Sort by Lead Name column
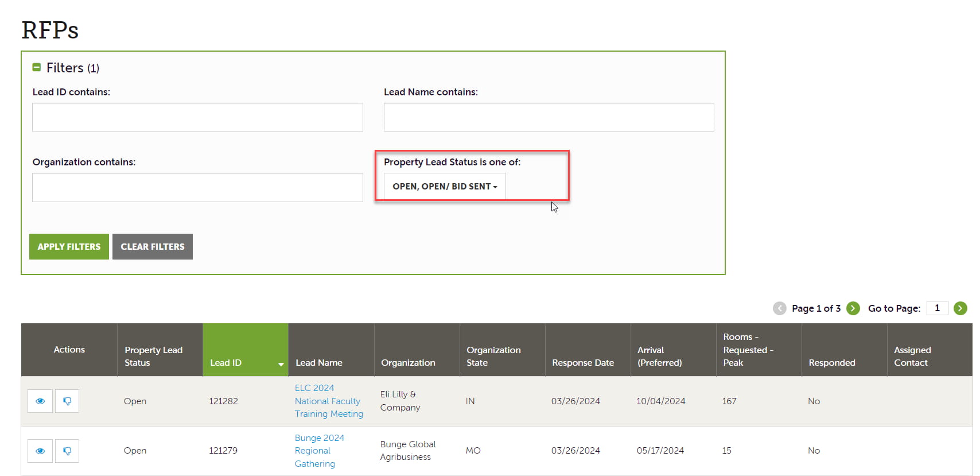The image size is (980, 476). (x=331, y=350)
